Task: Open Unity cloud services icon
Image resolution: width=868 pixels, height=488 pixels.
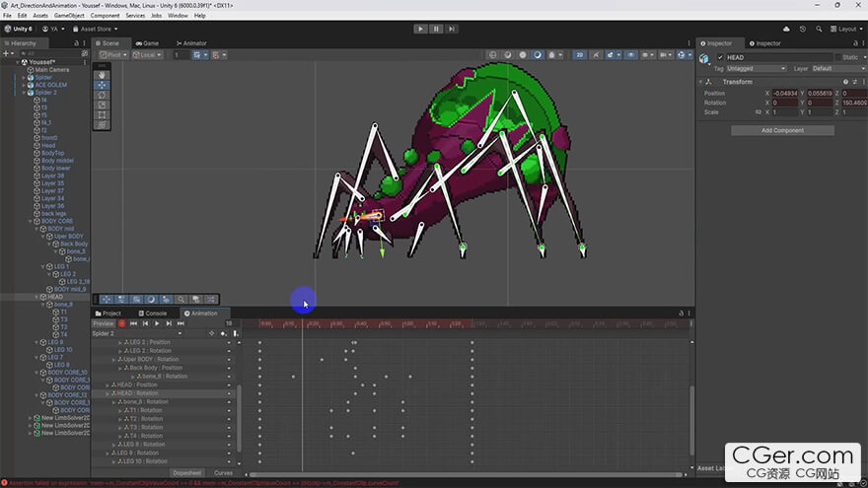Action: point(786,29)
